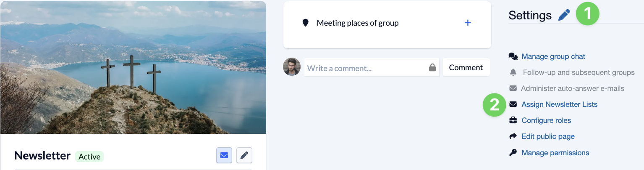Add a meeting place with plus icon
This screenshot has width=644, height=170.
click(x=468, y=23)
